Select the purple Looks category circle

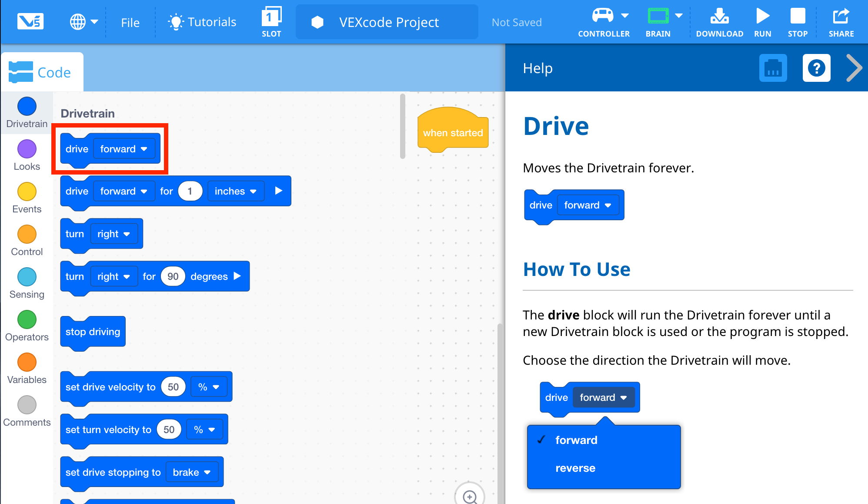pos(27,149)
